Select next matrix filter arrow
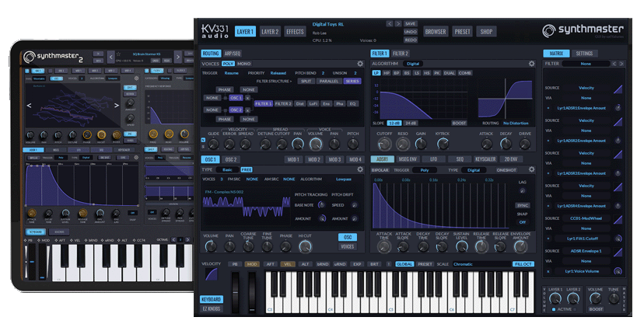This screenshot has width=644, height=331. coord(621,64)
